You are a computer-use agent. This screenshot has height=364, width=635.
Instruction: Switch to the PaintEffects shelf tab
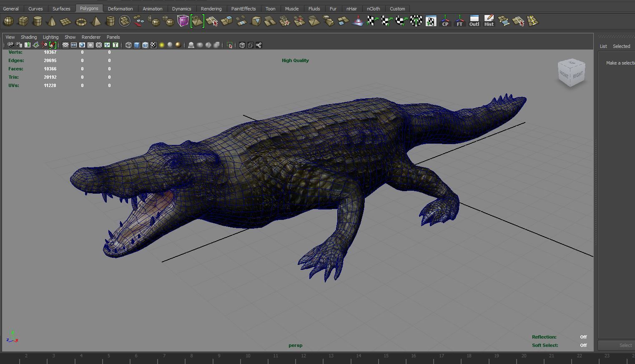(x=243, y=9)
